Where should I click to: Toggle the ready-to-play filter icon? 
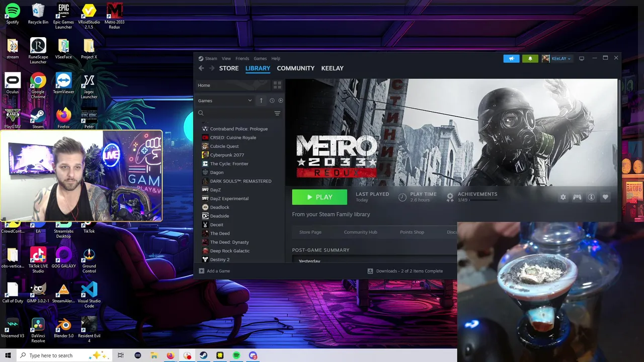pos(281,101)
